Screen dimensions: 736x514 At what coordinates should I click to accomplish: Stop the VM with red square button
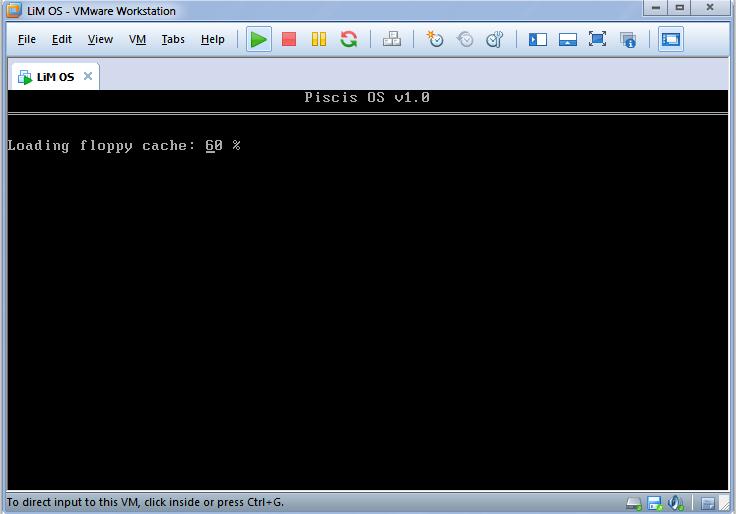(x=289, y=39)
